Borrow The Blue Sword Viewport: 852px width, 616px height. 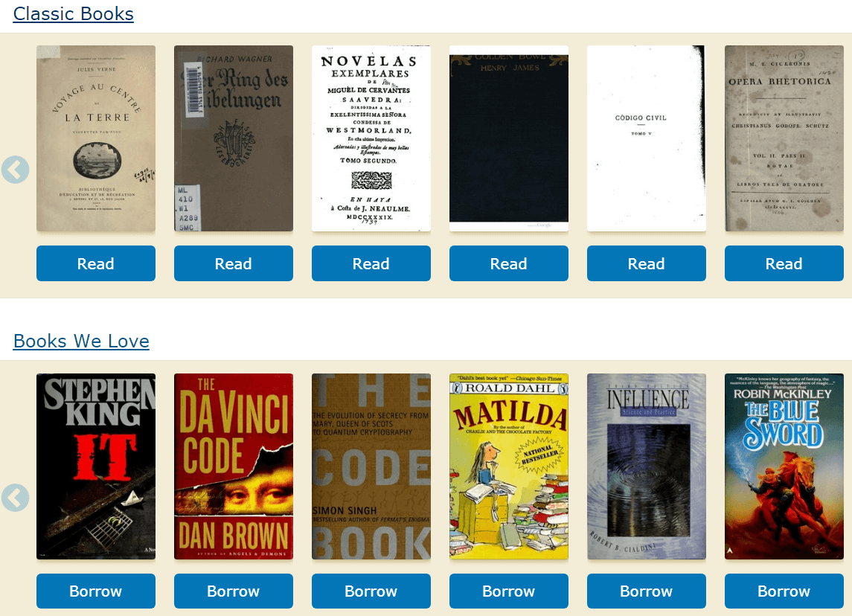[784, 591]
